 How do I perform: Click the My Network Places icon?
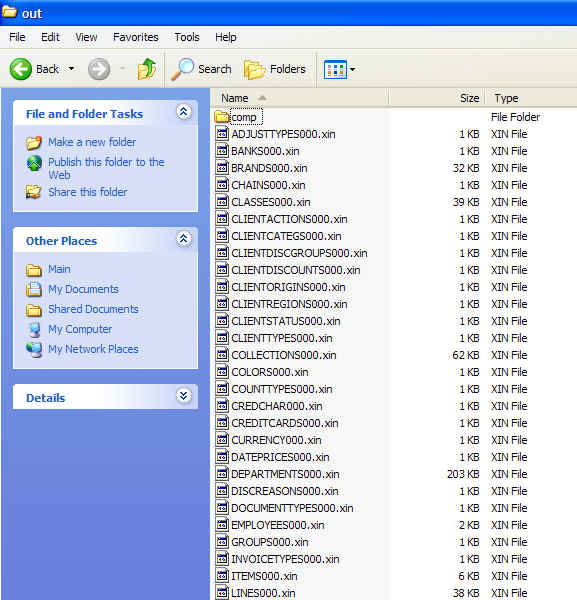click(34, 349)
